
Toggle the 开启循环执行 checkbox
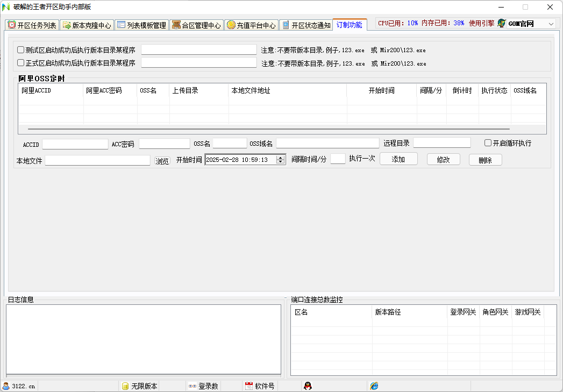(488, 143)
